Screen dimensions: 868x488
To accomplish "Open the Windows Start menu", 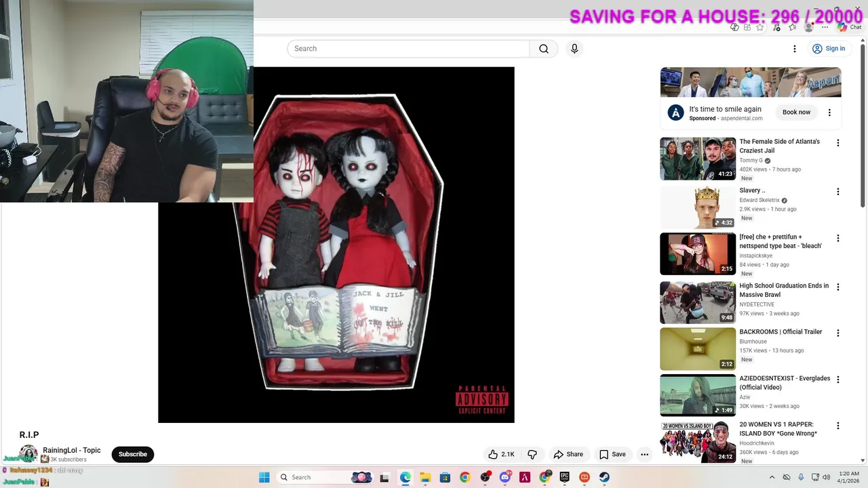I will coord(264,477).
